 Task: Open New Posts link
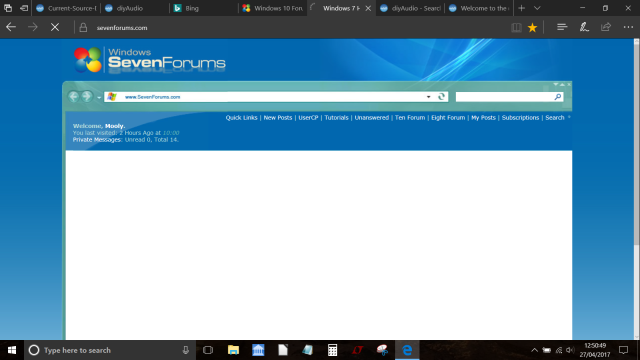(278, 118)
